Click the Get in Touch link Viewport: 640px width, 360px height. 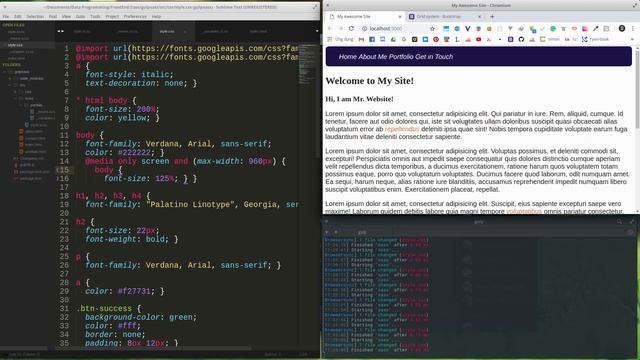coord(434,57)
